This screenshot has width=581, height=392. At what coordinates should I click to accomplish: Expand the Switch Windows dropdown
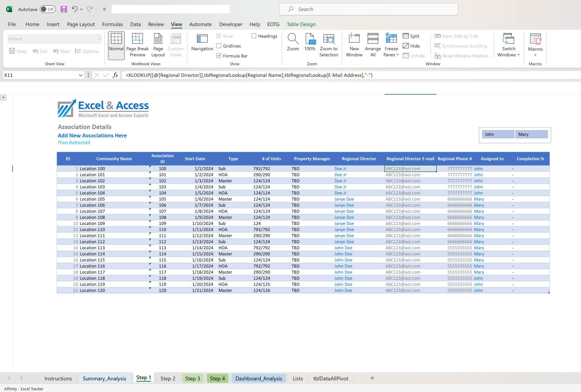[508, 45]
